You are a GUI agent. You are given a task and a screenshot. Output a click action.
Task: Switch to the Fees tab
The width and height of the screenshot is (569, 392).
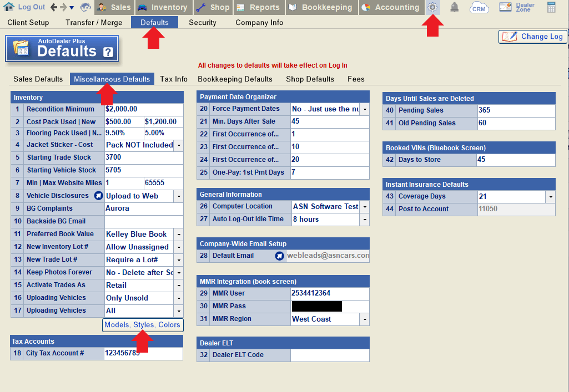click(x=356, y=79)
